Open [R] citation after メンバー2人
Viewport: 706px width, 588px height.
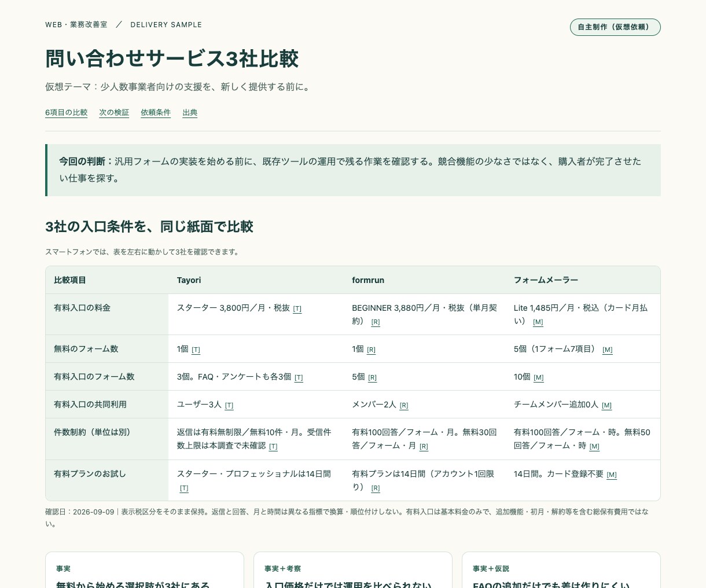[404, 405]
